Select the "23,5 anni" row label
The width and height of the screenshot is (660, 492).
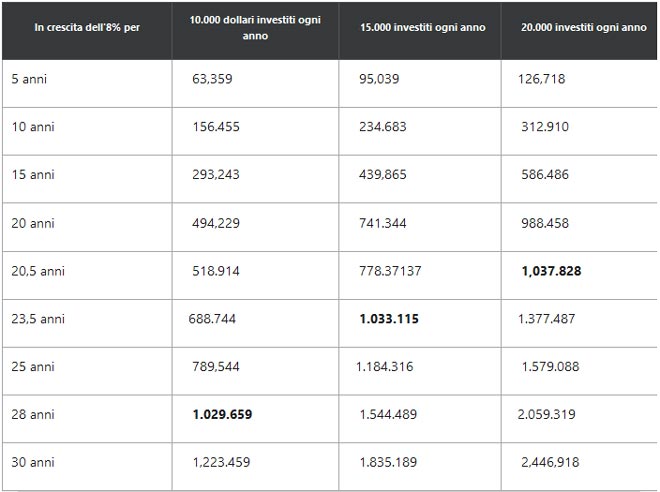click(x=38, y=319)
